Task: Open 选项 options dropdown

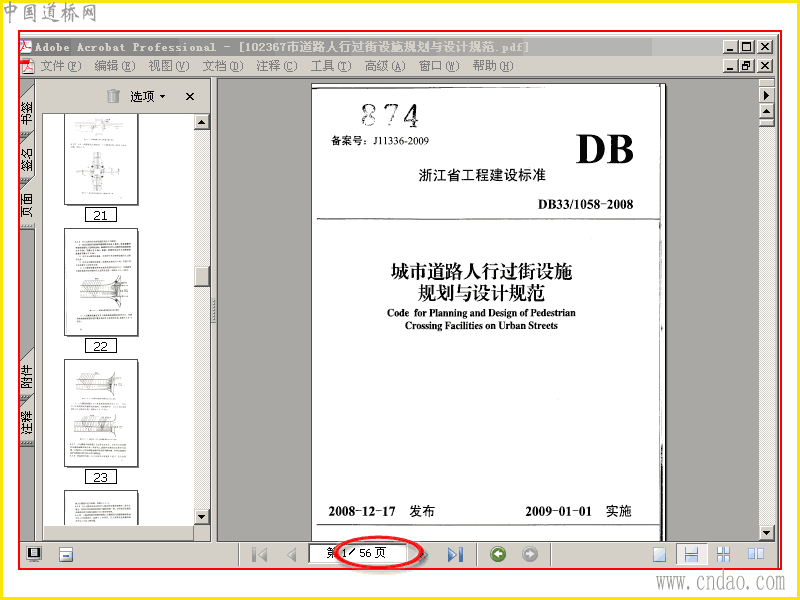Action: click(147, 96)
